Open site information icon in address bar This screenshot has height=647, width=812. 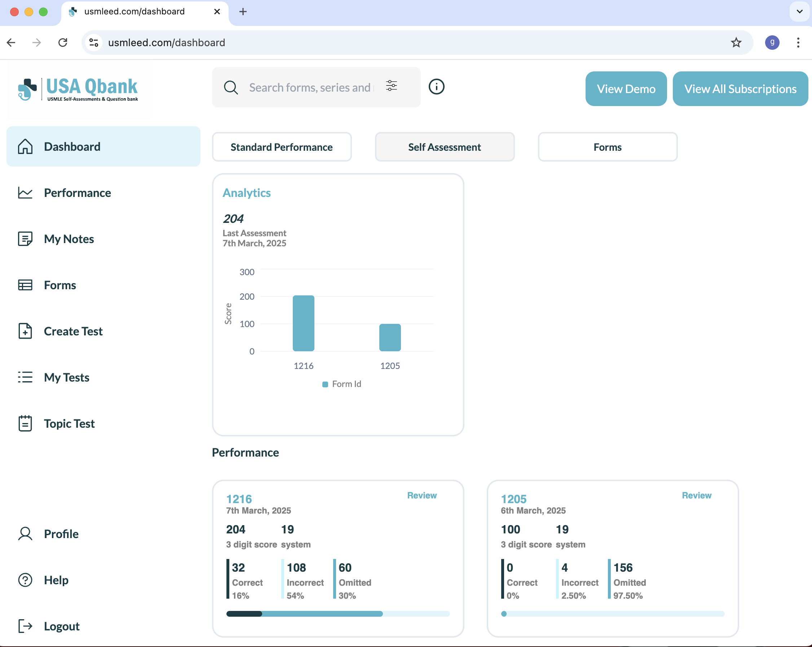point(94,43)
